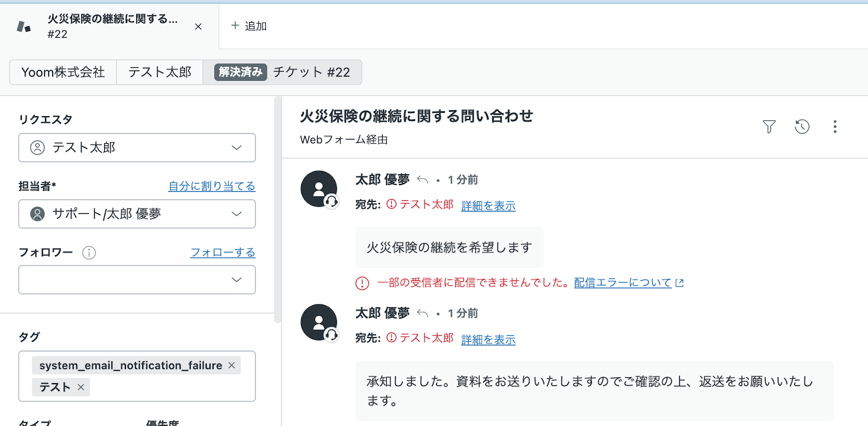Click the Zendesk logo on ticket tab
The image size is (868, 426).
click(x=24, y=26)
